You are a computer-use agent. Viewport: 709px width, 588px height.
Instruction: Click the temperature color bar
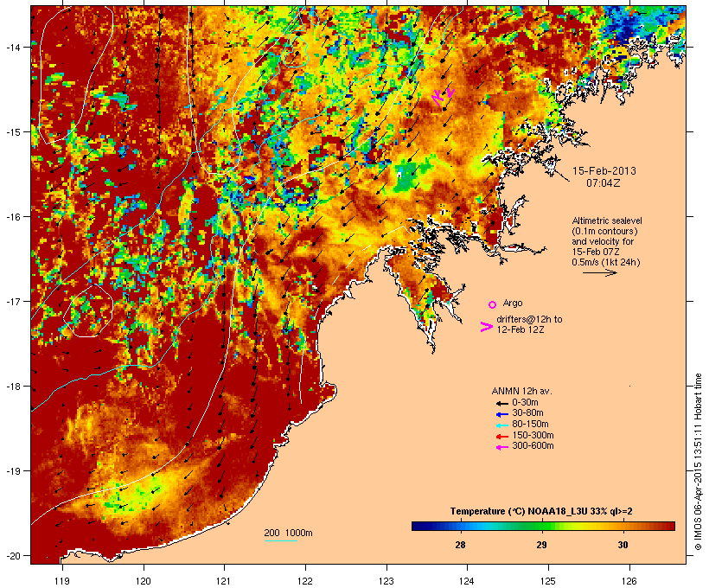[543, 526]
